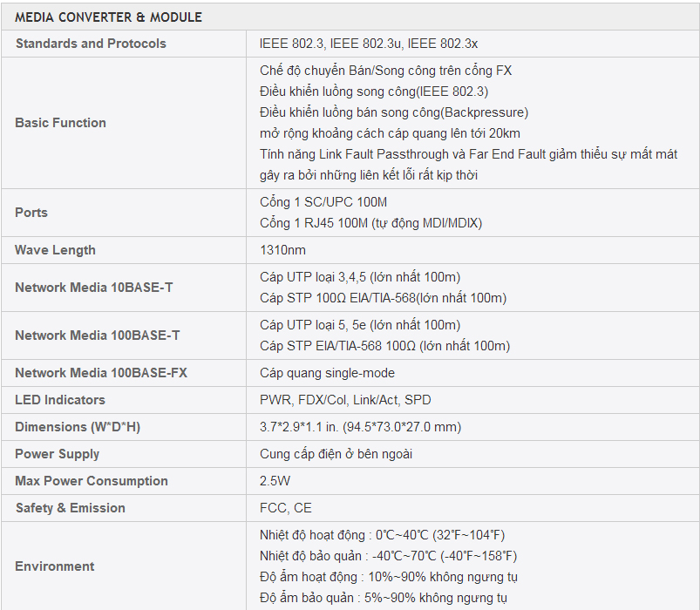
Task: Click the Network Media 100BASE-T label
Action: (98, 335)
